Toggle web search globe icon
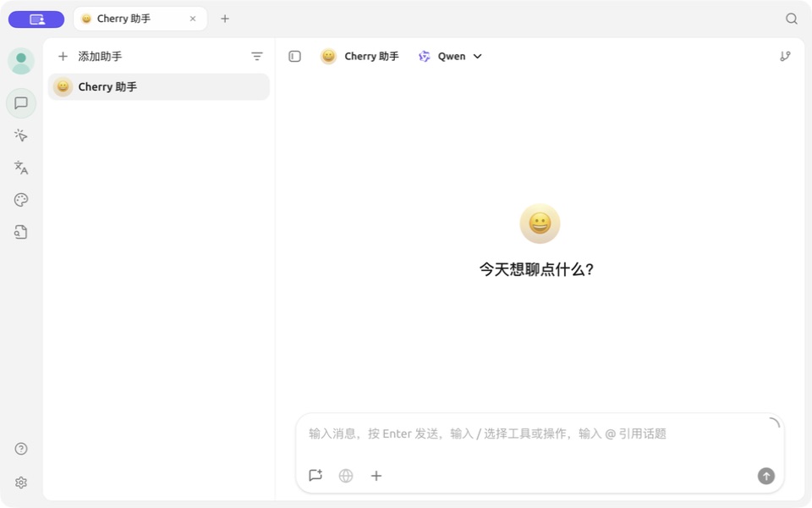This screenshot has width=812, height=508. coord(346,475)
